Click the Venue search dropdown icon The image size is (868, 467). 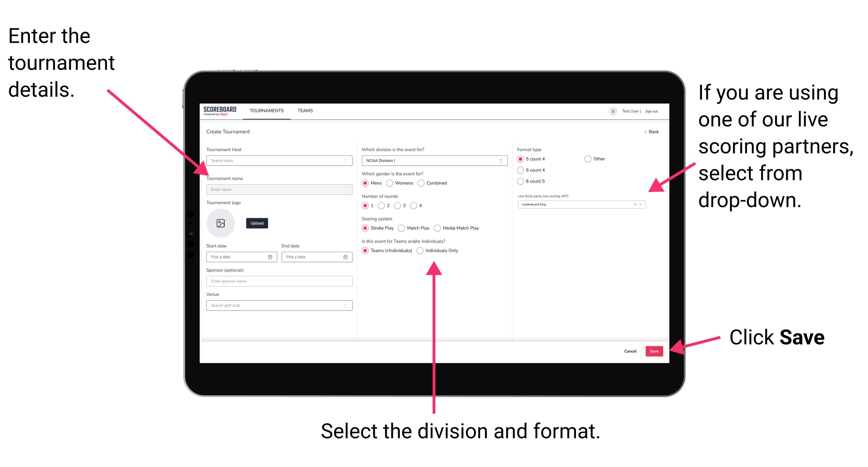pos(346,305)
